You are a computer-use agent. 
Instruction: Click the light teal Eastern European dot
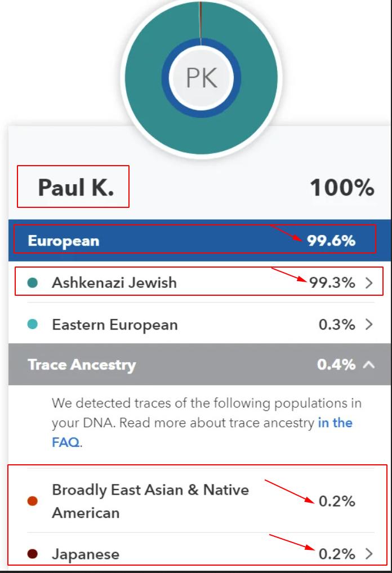[33, 325]
